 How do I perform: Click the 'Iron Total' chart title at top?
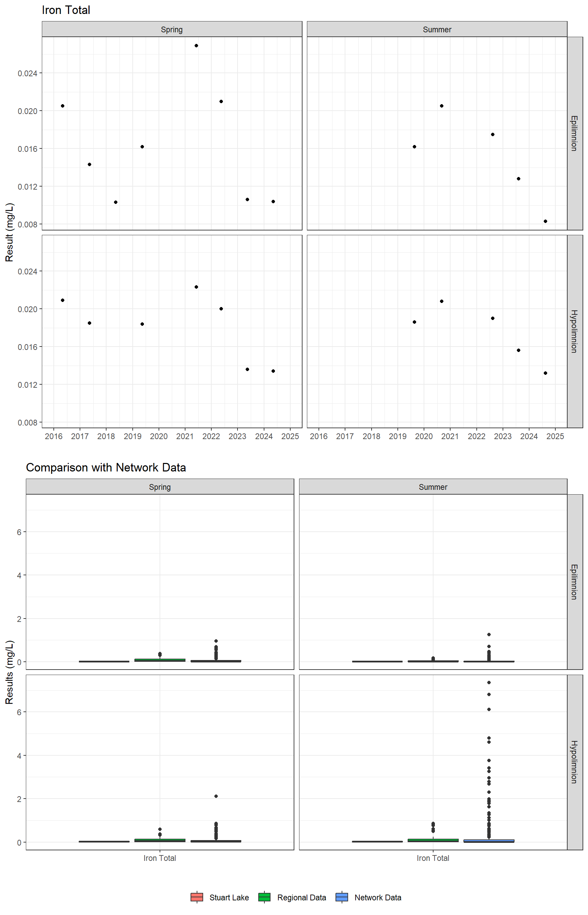(x=66, y=10)
